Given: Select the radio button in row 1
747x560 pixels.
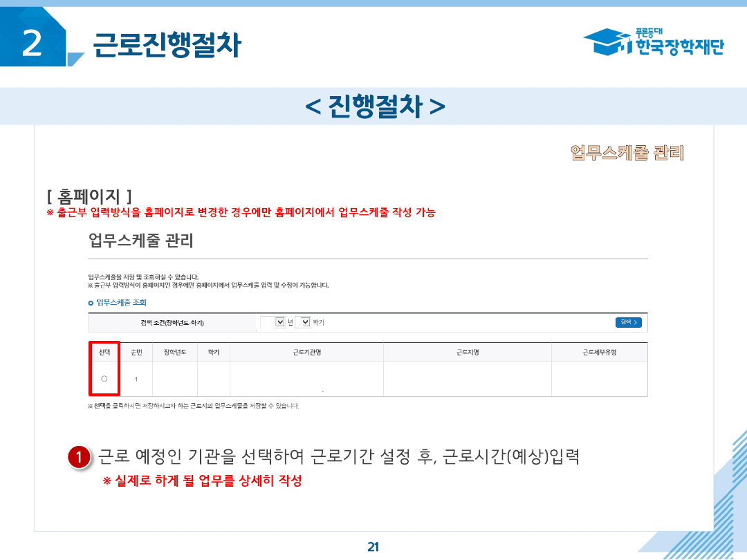Looking at the screenshot, I should 104,379.
